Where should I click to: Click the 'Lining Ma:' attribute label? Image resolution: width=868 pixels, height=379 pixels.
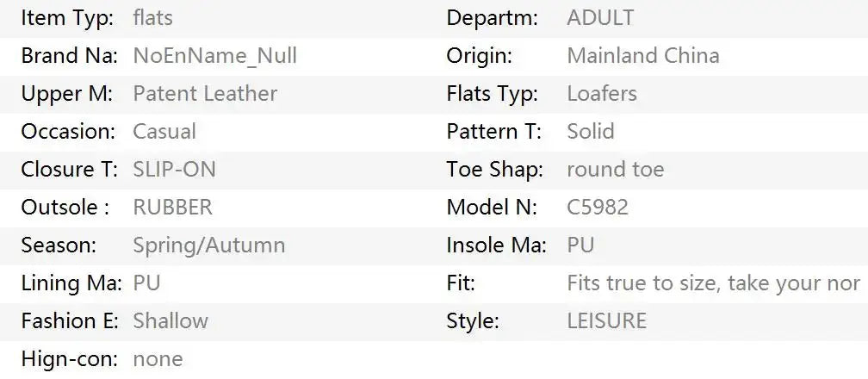pos(71,283)
